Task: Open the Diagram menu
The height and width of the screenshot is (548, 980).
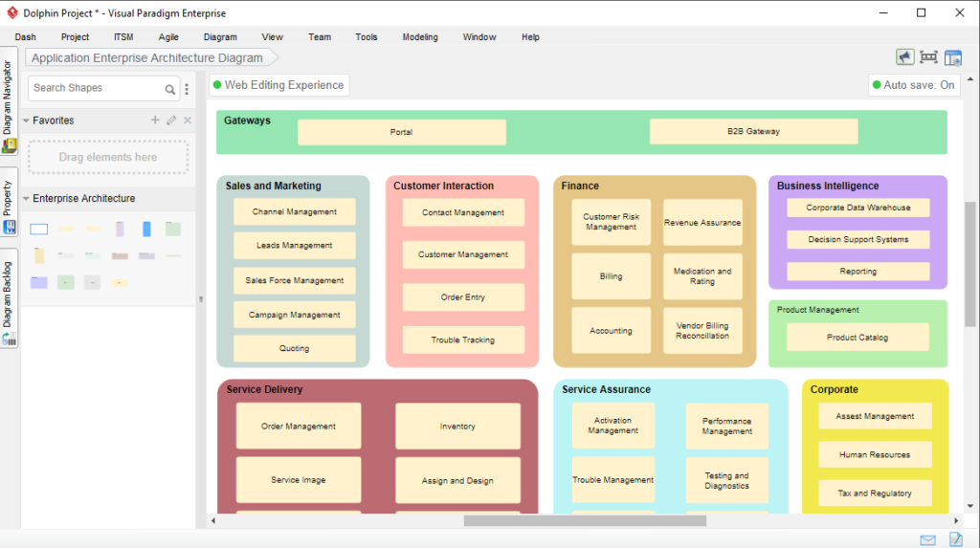Action: tap(220, 37)
